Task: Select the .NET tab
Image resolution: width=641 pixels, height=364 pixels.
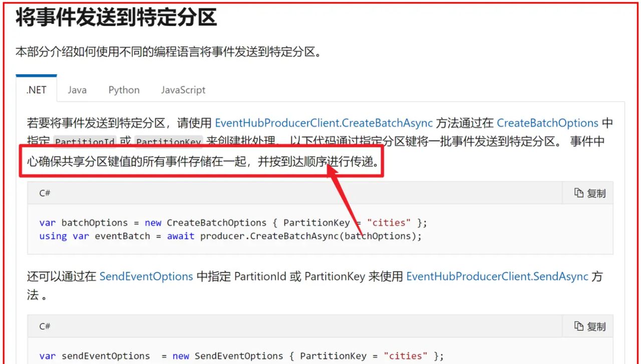Action: (x=36, y=90)
